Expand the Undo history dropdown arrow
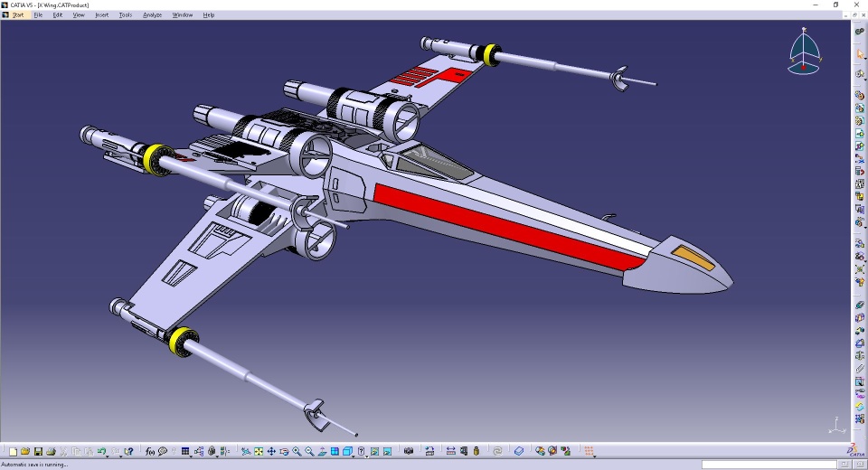Viewport: 868px width, 470px height. pos(107,456)
